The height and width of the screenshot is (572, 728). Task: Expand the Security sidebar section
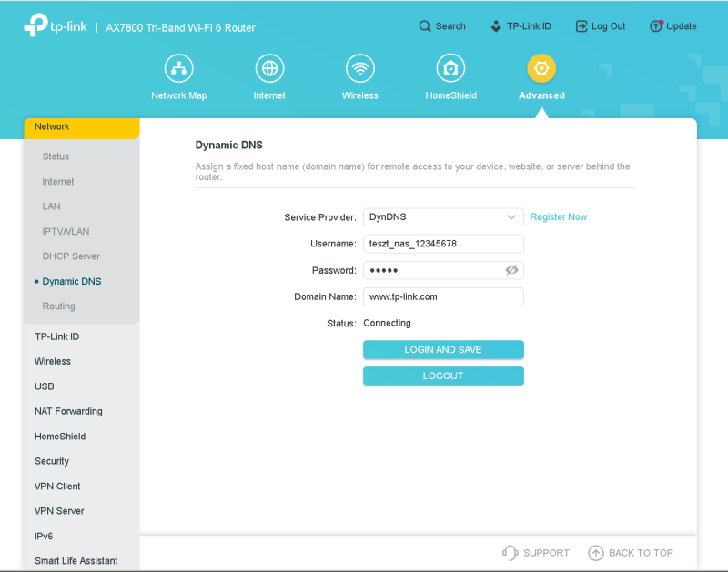pyautogui.click(x=52, y=461)
